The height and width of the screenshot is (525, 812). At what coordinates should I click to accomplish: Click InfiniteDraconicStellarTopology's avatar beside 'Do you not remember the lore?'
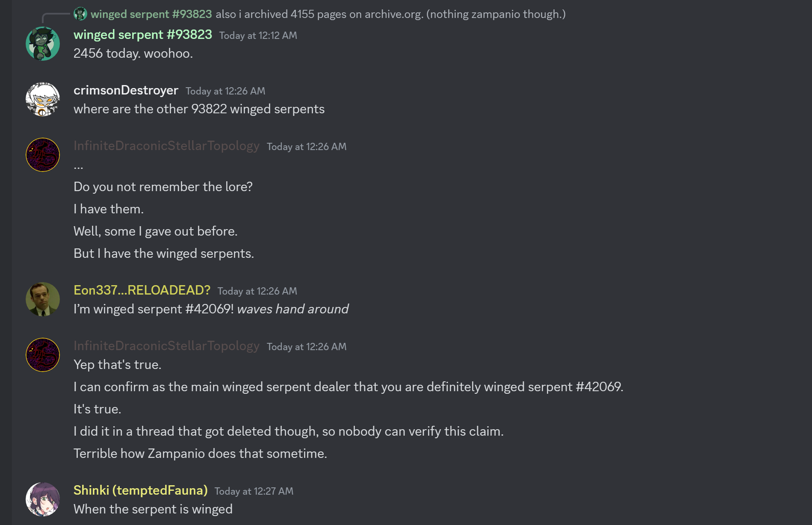42,155
